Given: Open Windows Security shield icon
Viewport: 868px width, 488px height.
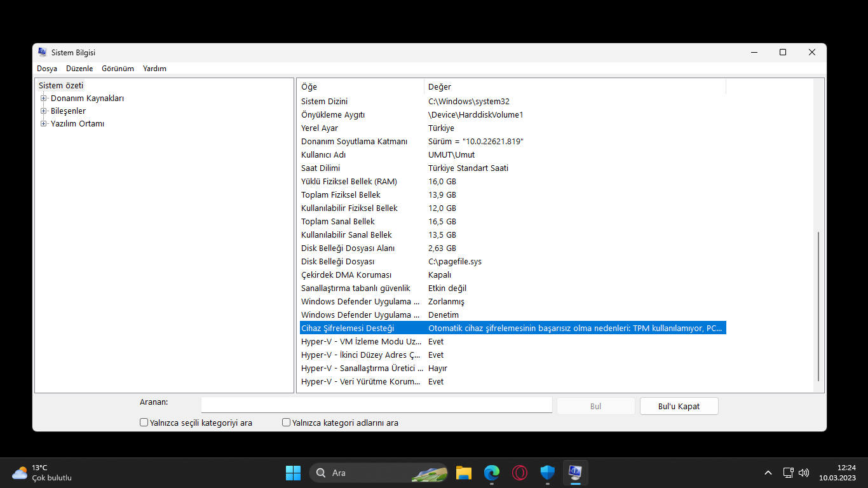Looking at the screenshot, I should 548,473.
